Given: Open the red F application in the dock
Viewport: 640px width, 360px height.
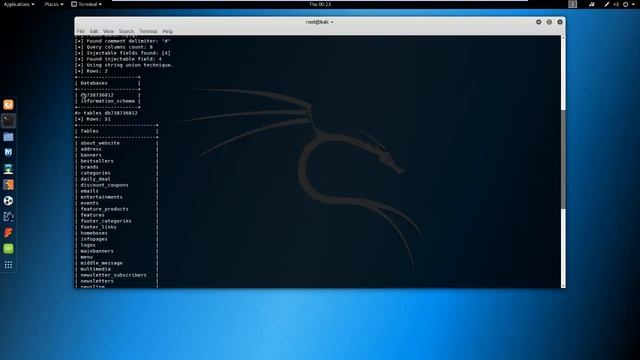Looking at the screenshot, I should pos(8,233).
